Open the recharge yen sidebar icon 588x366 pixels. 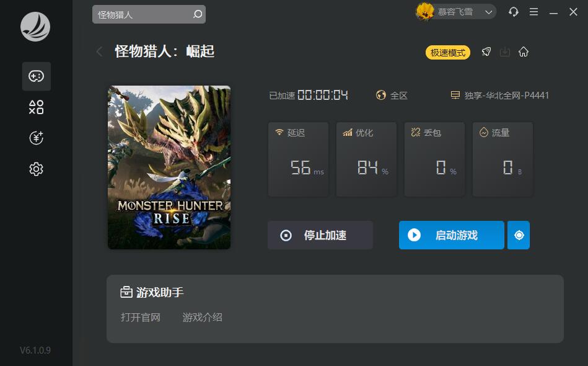[x=37, y=138]
